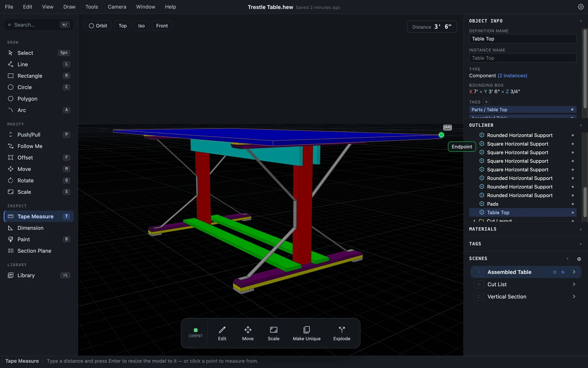
Task: Update the Assembled Table scene with refresh icon
Action: (563, 272)
